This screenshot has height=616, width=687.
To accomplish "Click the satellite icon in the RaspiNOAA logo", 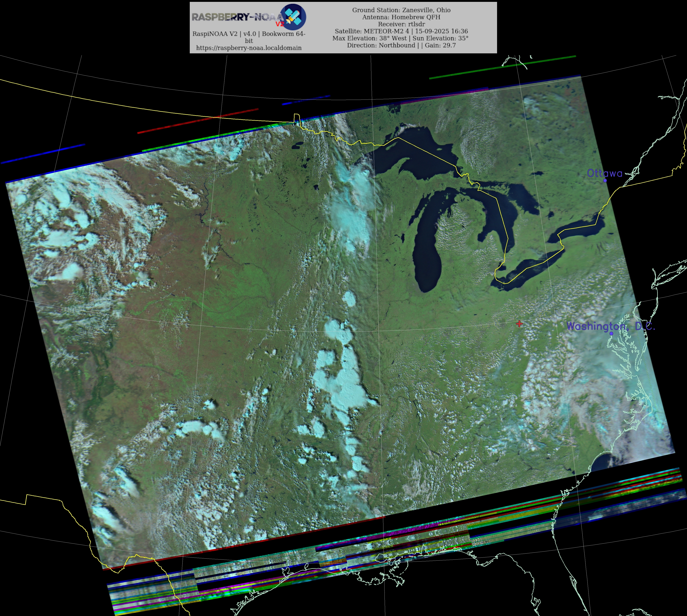I will coord(293,17).
